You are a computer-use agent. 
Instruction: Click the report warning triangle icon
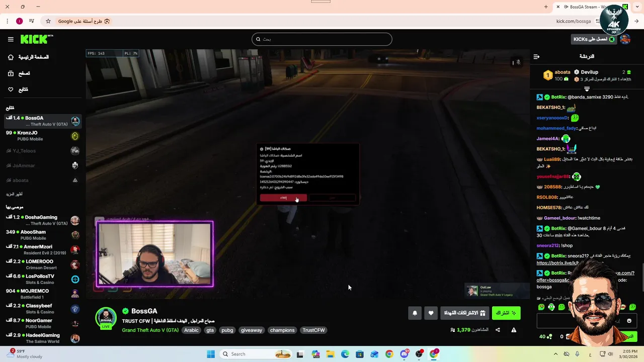pyautogui.click(x=514, y=330)
